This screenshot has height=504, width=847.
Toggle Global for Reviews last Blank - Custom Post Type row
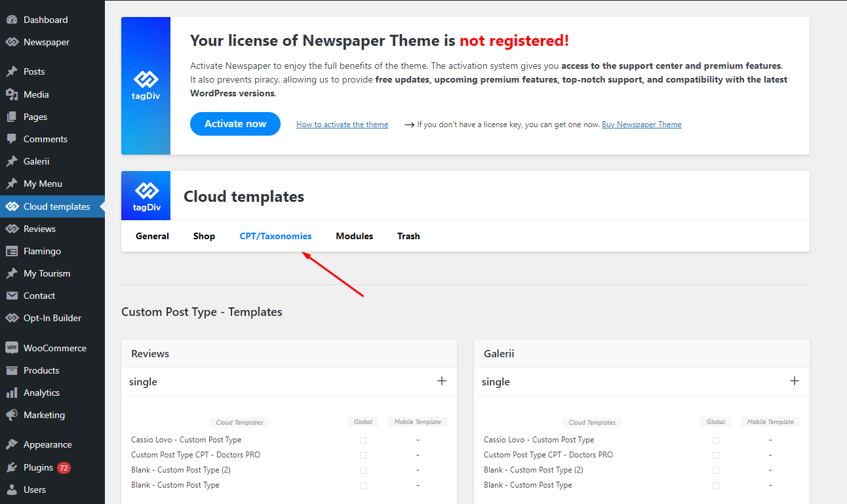coord(363,486)
